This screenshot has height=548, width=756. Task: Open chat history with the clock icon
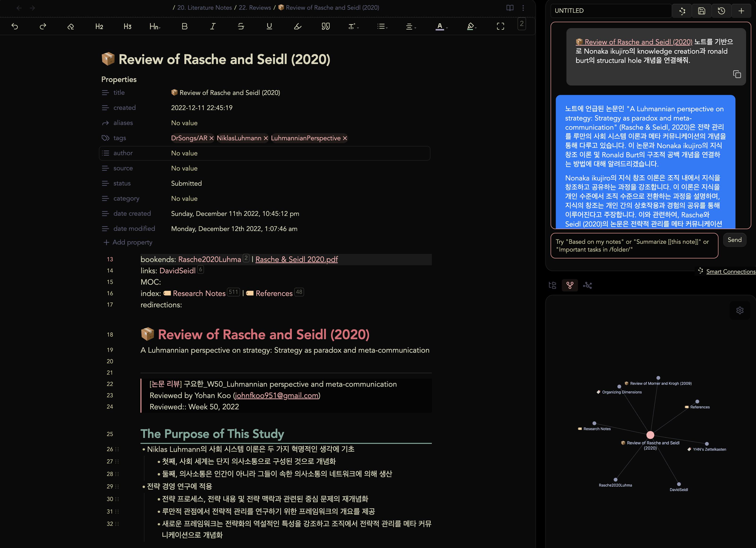coord(721,11)
